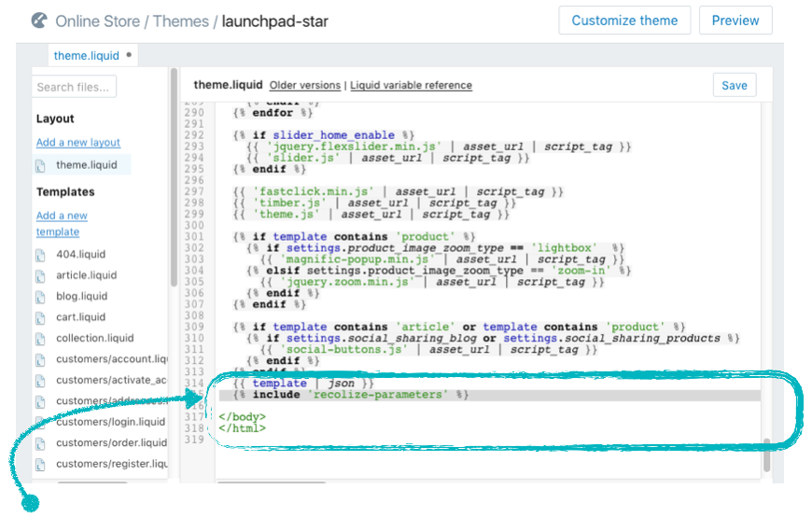Click the 404.liquid file icon
This screenshot has height=517, width=812.
[40, 256]
